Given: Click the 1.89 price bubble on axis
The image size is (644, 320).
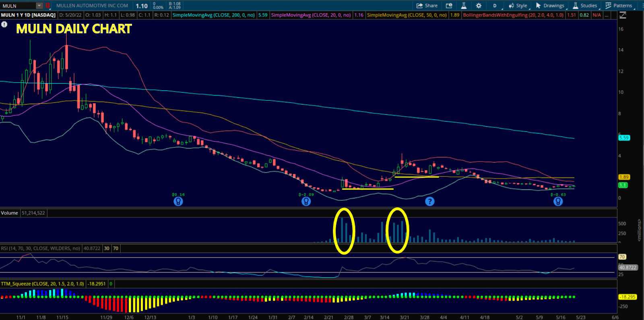Looking at the screenshot, I should coord(624,177).
